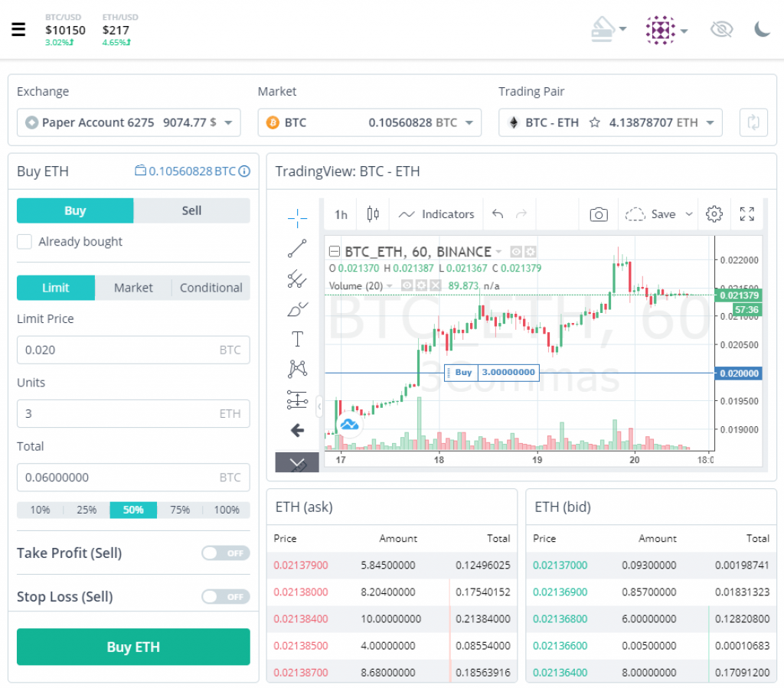Screen dimensions: 784x688
Task: Switch to dark mode with the moon icon
Action: coord(762,30)
